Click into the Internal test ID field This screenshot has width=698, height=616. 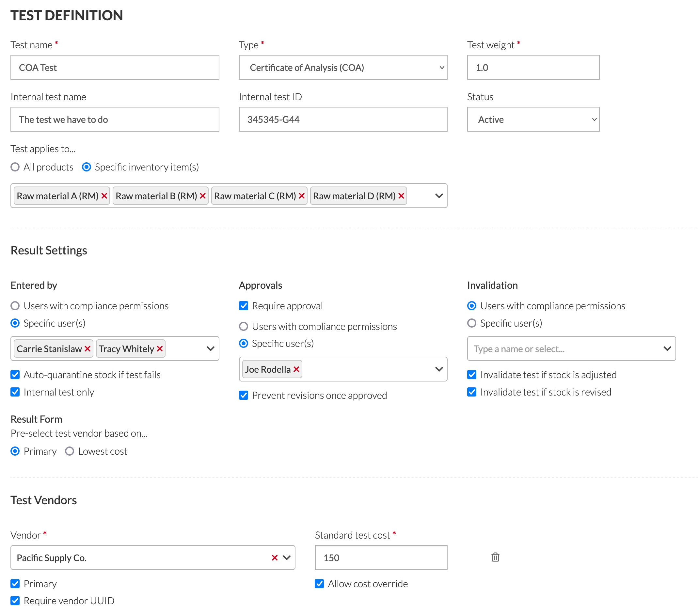tap(343, 119)
